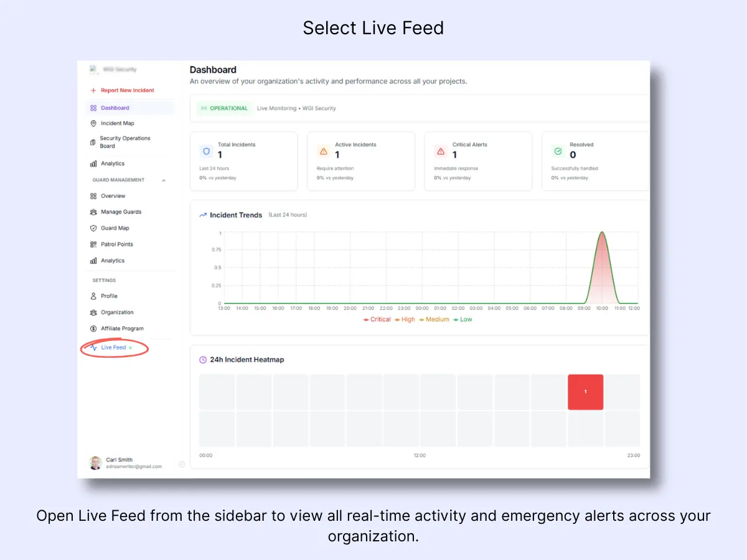Viewport: 747px width, 560px height.
Task: Click the Patrol Points grid icon
Action: coord(93,244)
